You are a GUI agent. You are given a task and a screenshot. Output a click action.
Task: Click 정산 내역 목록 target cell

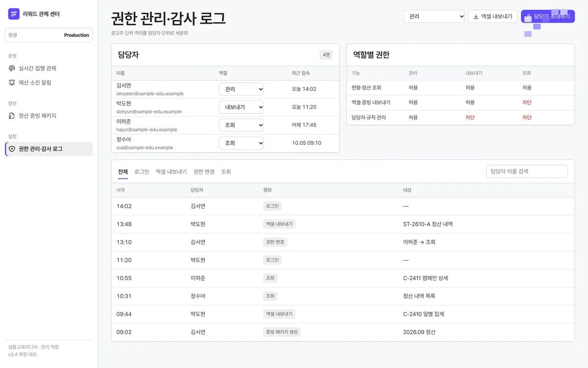[419, 296]
